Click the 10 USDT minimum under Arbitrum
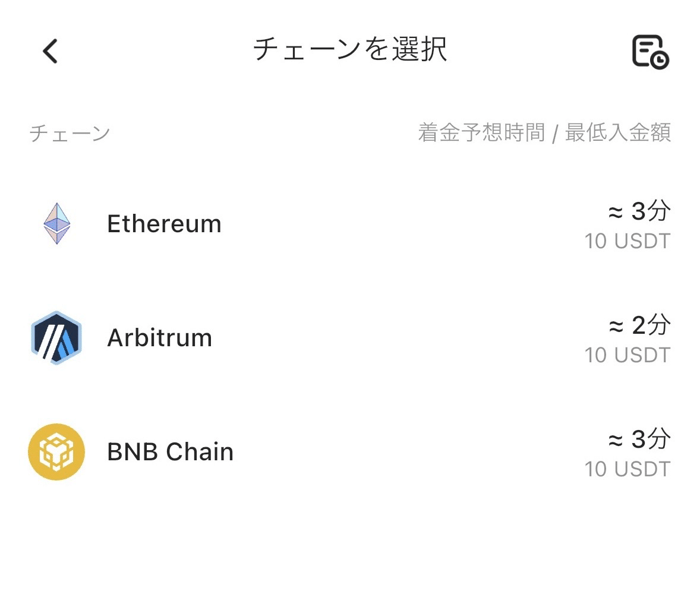Viewport: 700px width, 604px height. point(627,355)
